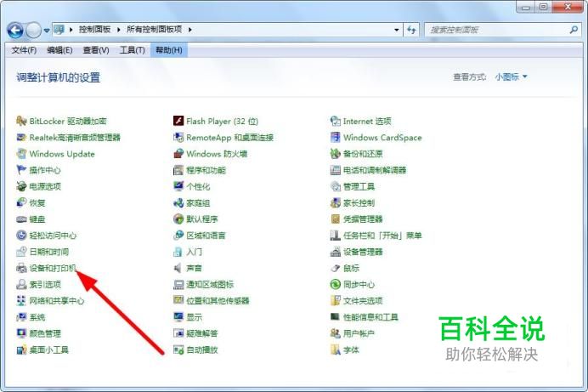Open the Windows 防火墙 icon
Image resolution: width=588 pixels, height=392 pixels.
pos(178,153)
